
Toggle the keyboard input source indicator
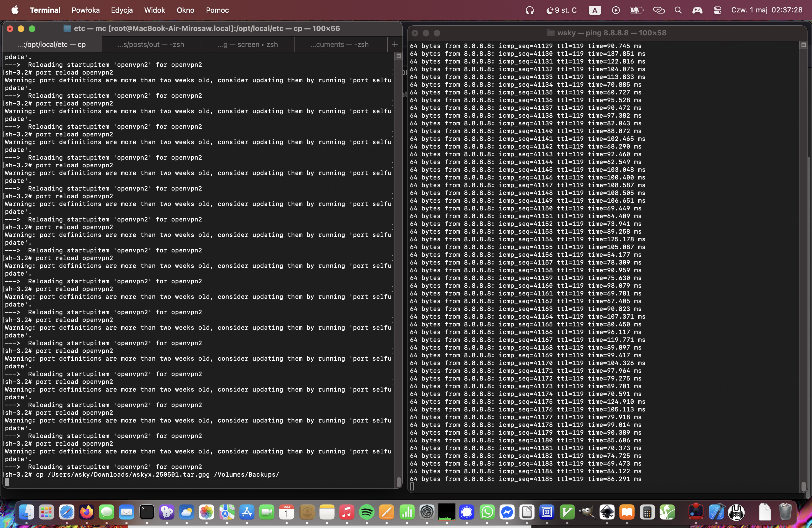pos(595,10)
